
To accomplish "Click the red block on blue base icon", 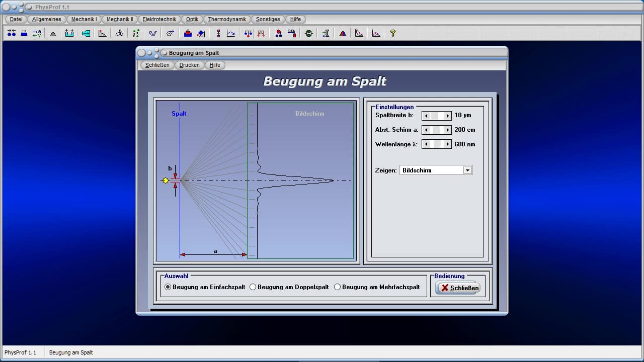I will point(188,33).
